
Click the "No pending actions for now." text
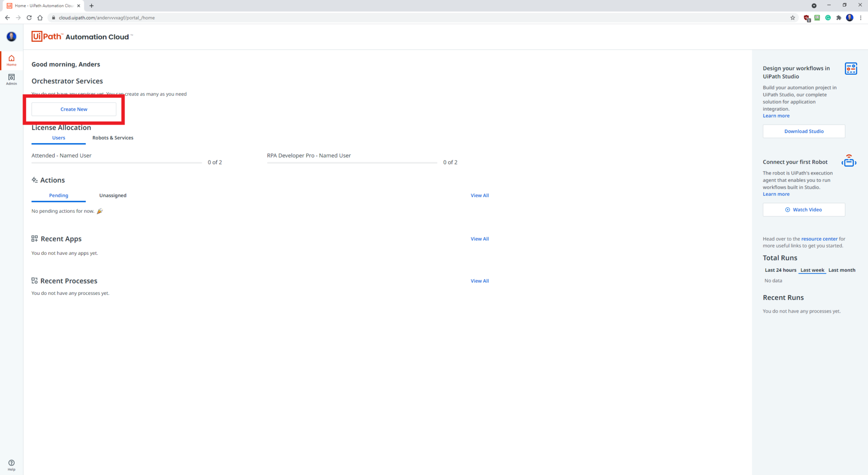click(x=63, y=211)
